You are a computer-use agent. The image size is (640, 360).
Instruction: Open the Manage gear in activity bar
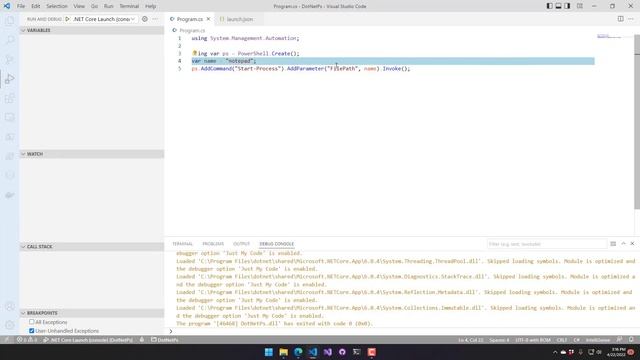(10, 325)
